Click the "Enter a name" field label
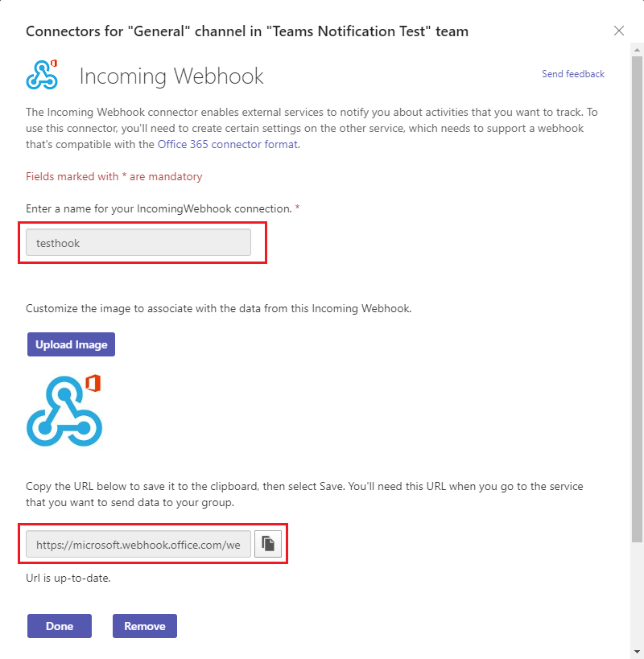The height and width of the screenshot is (659, 644). click(159, 208)
